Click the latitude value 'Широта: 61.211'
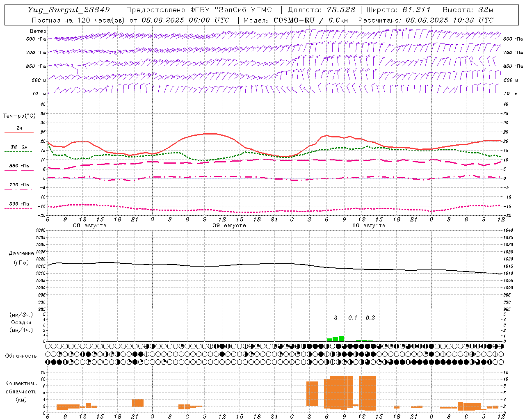 coord(399,10)
